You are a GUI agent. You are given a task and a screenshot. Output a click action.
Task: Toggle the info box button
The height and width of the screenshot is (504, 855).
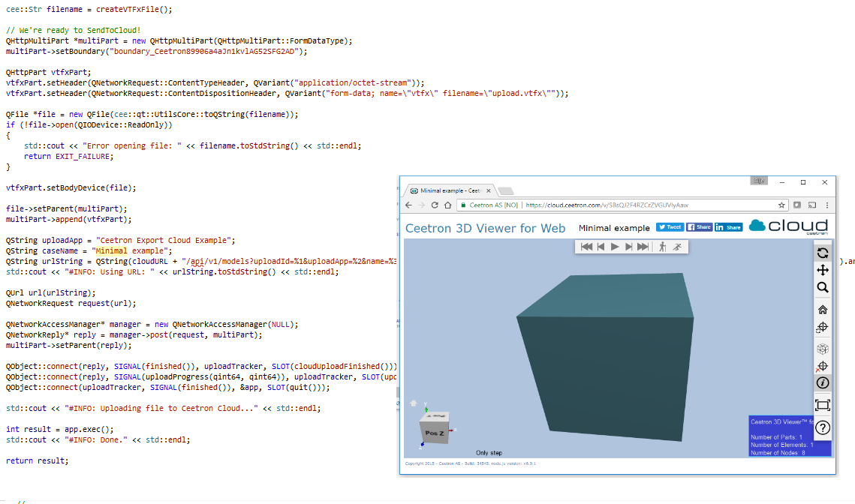pyautogui.click(x=823, y=383)
